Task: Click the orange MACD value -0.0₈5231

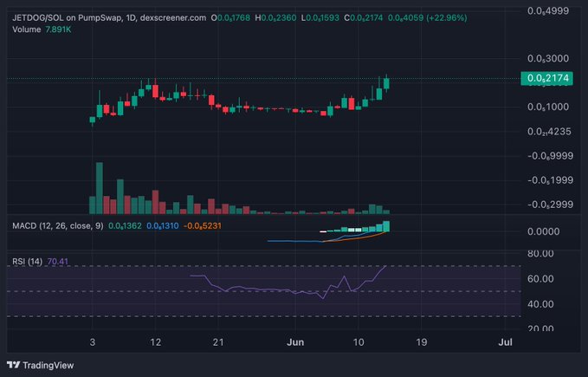Action: coord(203,226)
